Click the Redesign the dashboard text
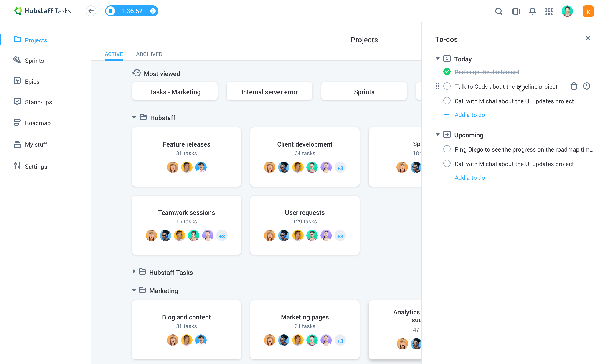 (487, 72)
